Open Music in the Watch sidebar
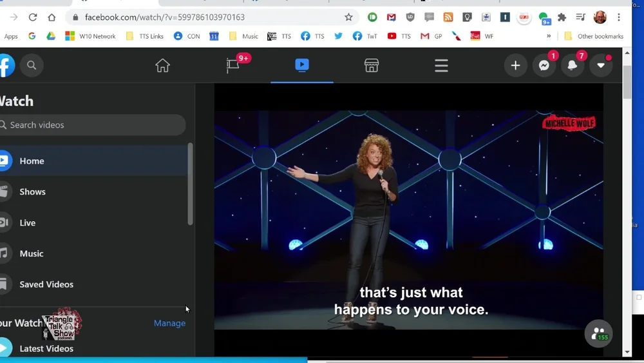 [93, 253]
